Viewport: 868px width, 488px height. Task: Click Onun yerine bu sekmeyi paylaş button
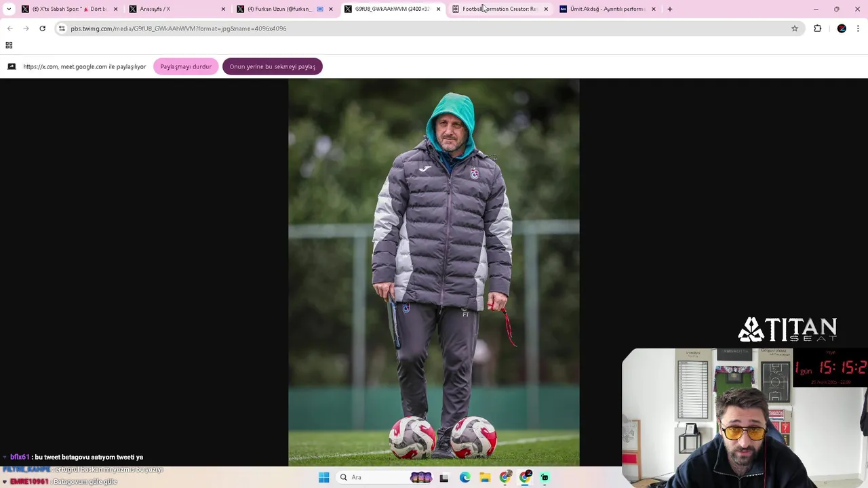coord(273,66)
